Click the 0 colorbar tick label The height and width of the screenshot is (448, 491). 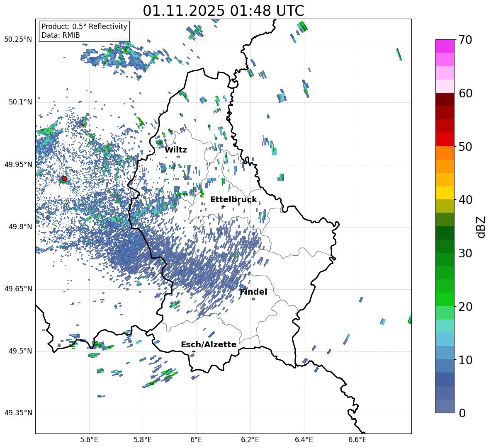tap(462, 413)
